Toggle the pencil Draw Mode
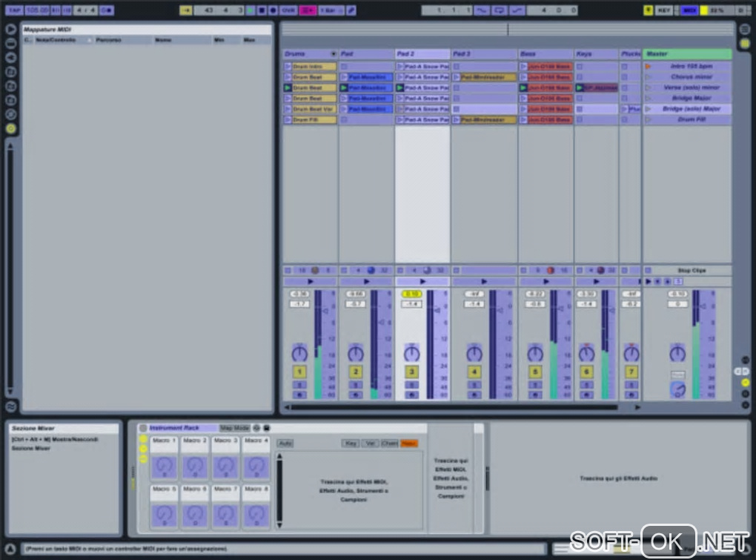The width and height of the screenshot is (756, 560). coord(351,10)
